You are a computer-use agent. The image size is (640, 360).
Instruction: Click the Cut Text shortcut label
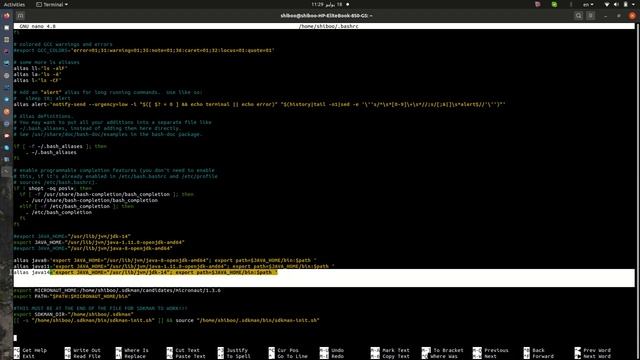click(187, 350)
